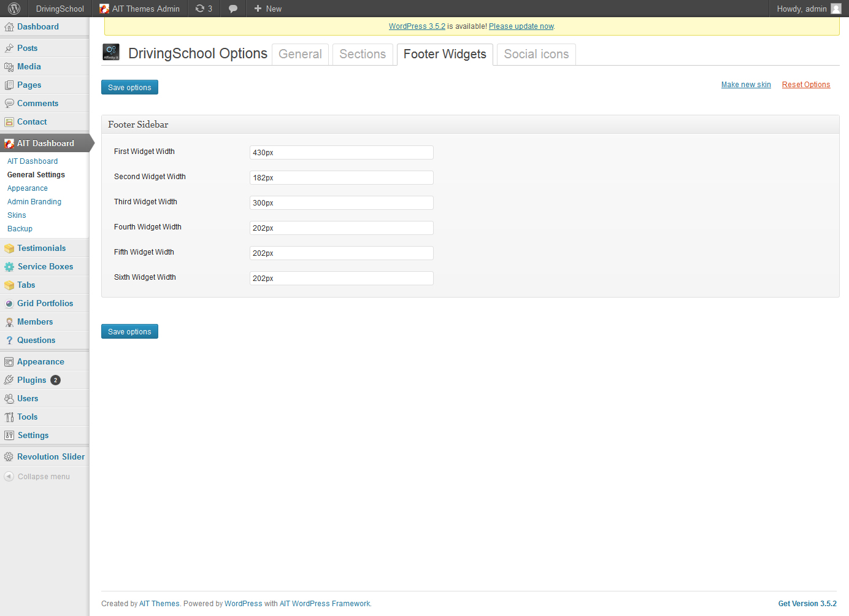Click the Testimonials icon
Viewport: 849px width, 616px height.
click(9, 248)
